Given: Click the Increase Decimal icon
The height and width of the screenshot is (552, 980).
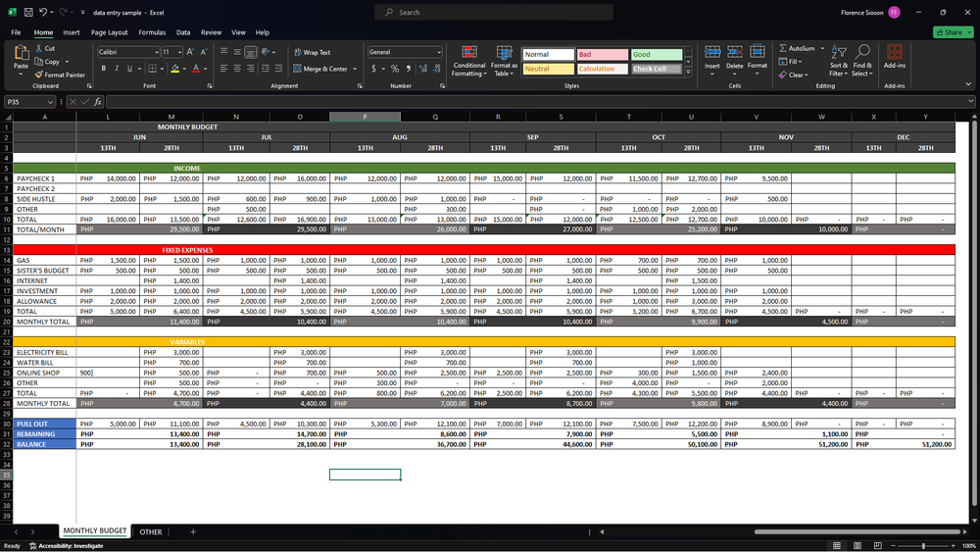Looking at the screenshot, I should [x=423, y=68].
